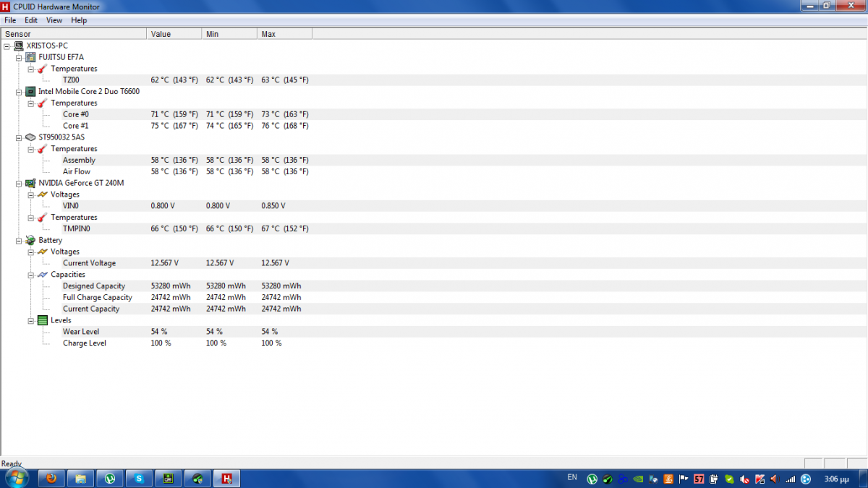
Task: Collapse the XRISTOS-PC root node
Action: click(x=7, y=46)
